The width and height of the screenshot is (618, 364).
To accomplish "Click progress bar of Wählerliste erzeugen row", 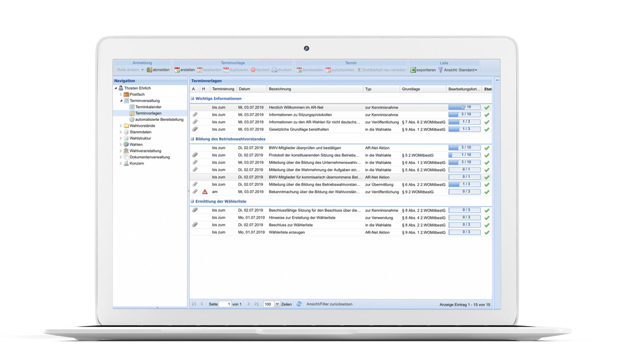I will click(464, 232).
